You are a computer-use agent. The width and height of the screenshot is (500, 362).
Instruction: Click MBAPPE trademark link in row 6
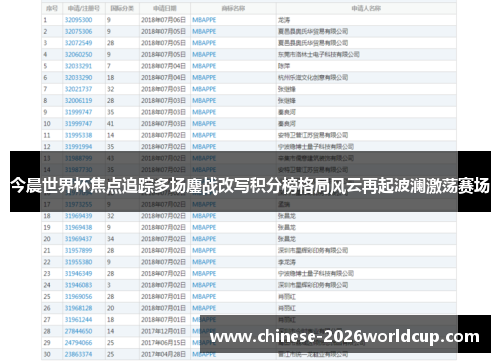(204, 78)
